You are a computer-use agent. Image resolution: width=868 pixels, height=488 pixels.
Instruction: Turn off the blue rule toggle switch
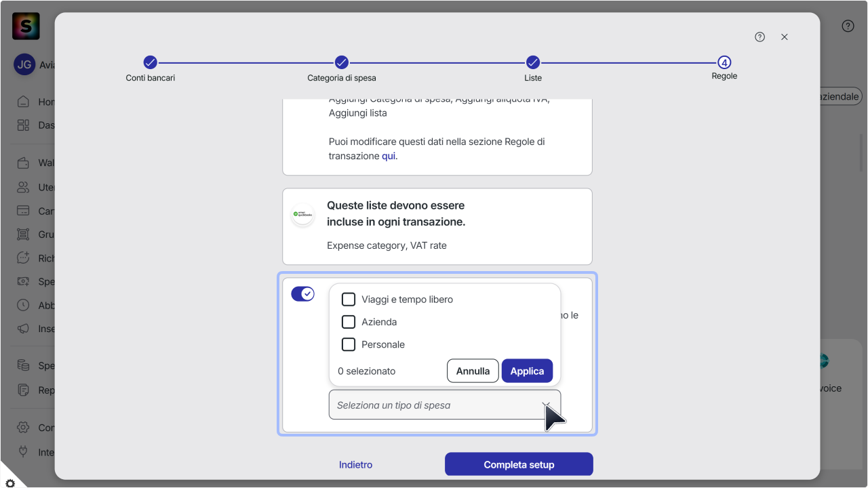coord(302,294)
